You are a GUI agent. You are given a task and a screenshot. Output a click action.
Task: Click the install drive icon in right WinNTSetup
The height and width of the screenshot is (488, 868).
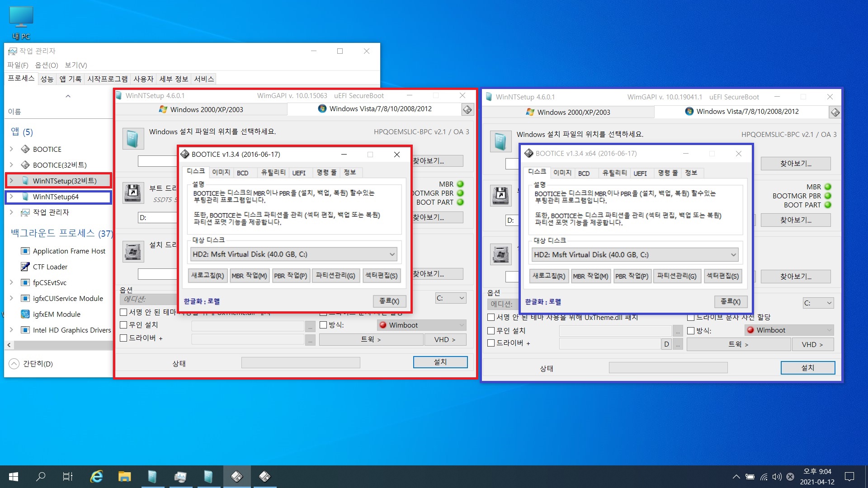tap(500, 254)
